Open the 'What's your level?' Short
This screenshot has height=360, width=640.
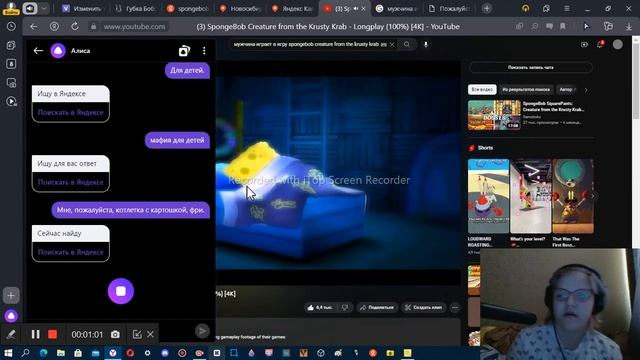point(531,196)
